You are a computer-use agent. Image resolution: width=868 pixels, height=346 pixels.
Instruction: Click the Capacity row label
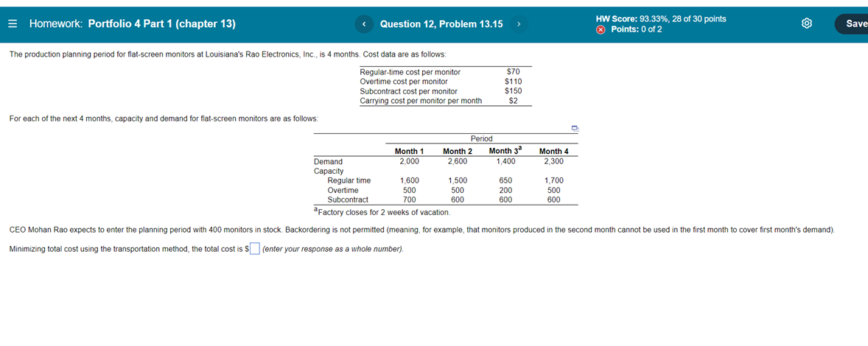(329, 171)
